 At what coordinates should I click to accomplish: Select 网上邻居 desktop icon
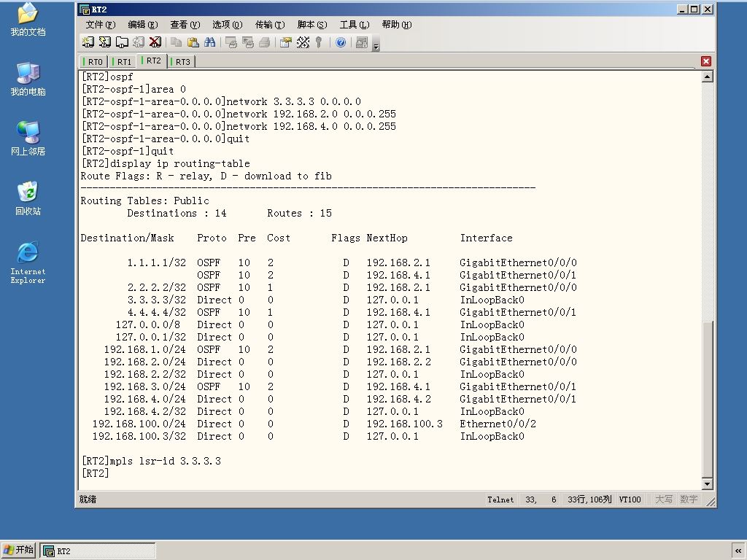click(x=28, y=139)
